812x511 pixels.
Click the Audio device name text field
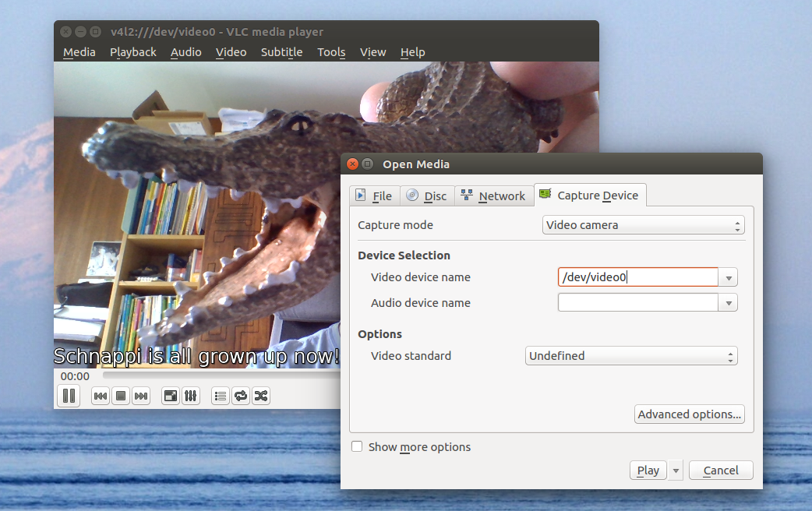click(x=637, y=303)
